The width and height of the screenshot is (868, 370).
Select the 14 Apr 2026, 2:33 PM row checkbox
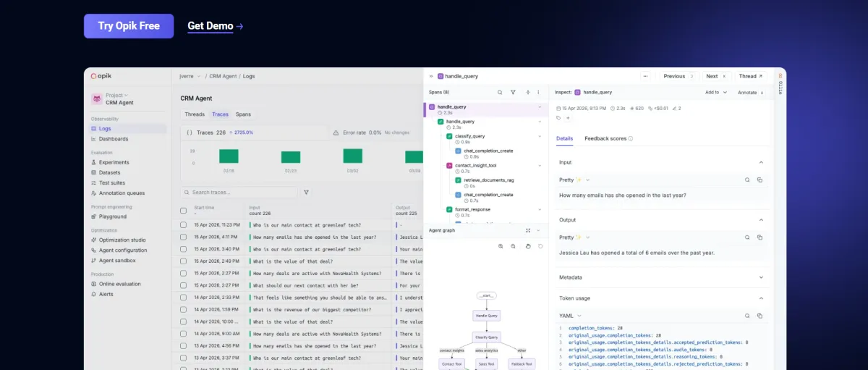pyautogui.click(x=184, y=298)
